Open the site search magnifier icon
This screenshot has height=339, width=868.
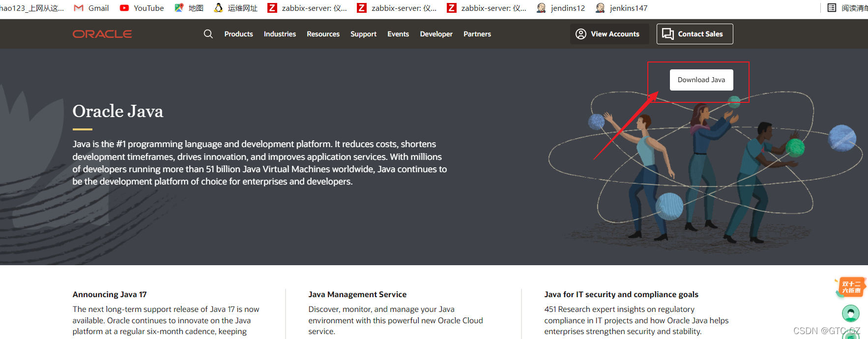[x=208, y=34]
